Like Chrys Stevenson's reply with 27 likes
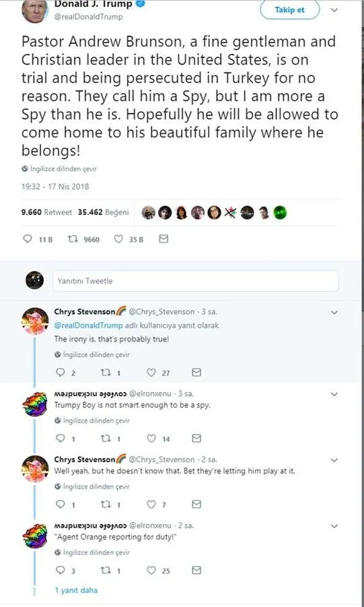Viewport: 364px width, 607px height. (151, 373)
